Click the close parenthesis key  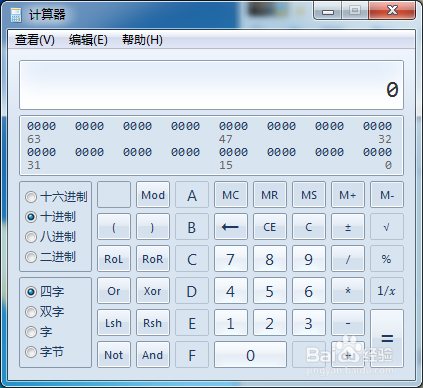click(153, 227)
